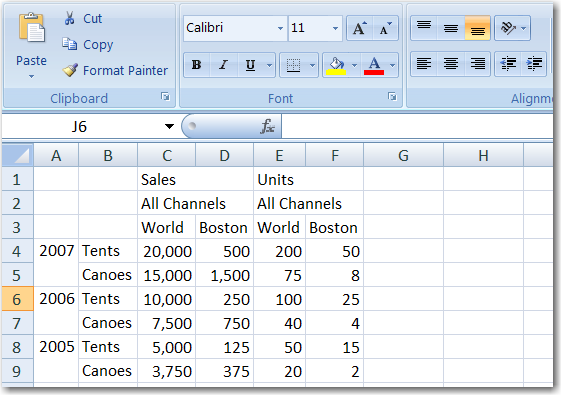This screenshot has width=561, height=395.
Task: Align text left
Action: (x=424, y=64)
